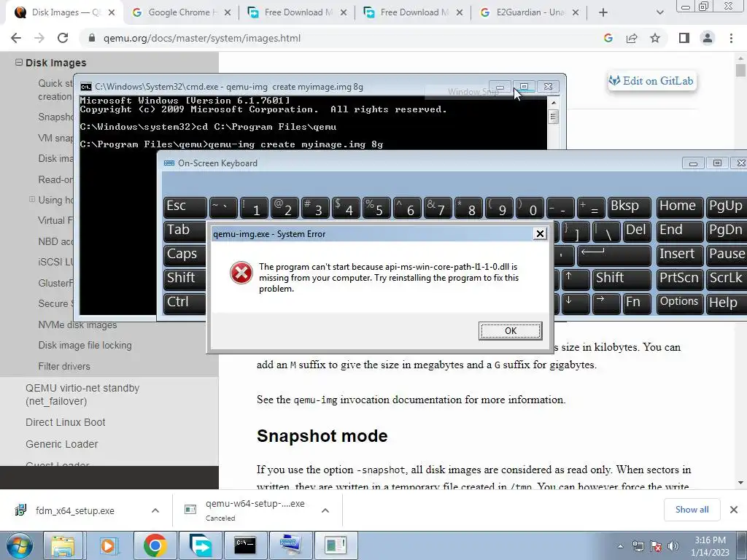Click the up arrow key on keyboard

pos(576,279)
